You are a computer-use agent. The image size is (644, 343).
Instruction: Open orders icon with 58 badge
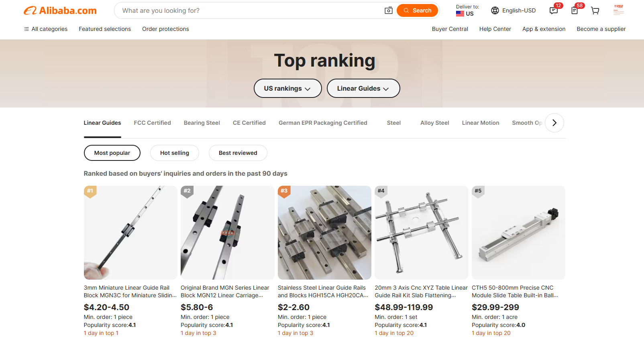tap(575, 11)
